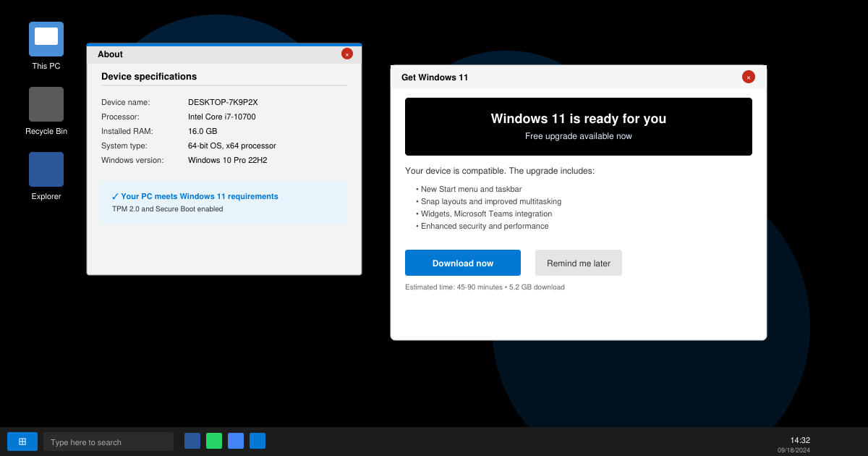Open the Windows Start button

(x=22, y=442)
